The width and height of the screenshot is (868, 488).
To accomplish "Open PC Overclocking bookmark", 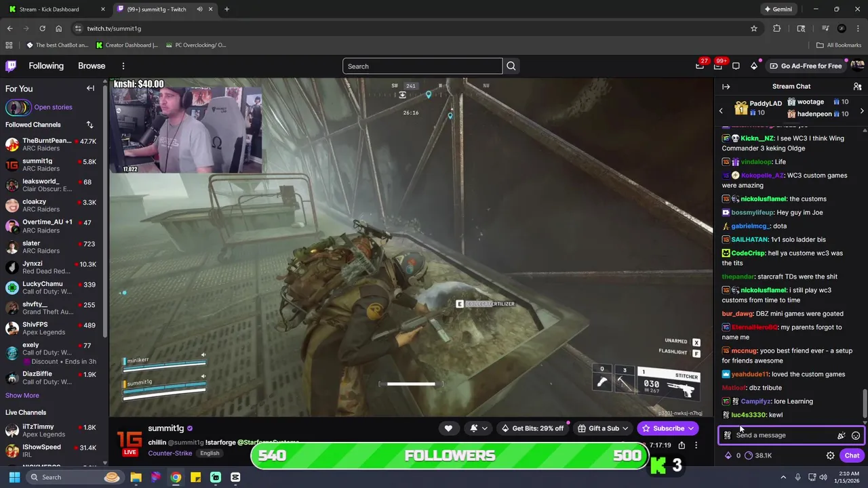I will pos(196,45).
